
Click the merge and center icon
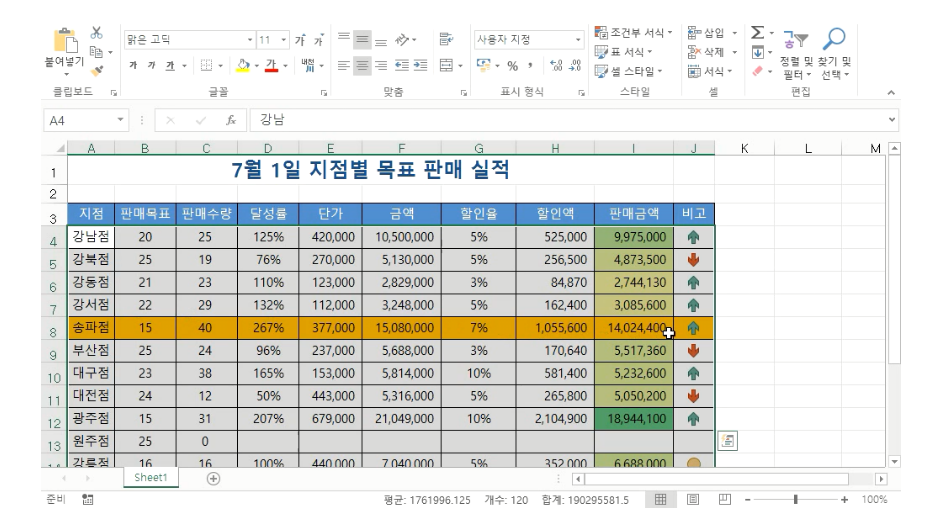click(446, 65)
